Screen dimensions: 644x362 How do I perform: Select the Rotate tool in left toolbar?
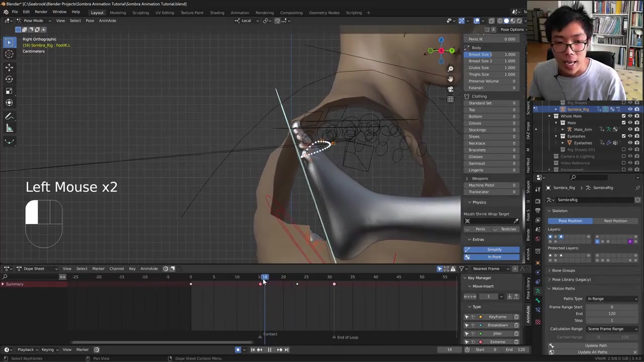[9, 79]
